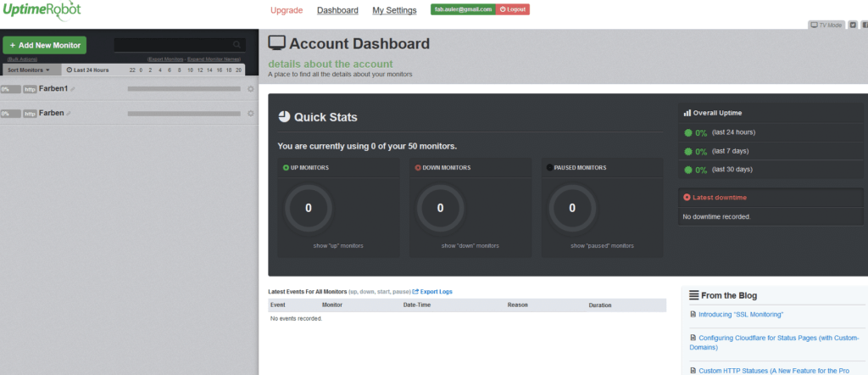Click the Up Monitors green indicator
Screen dimensions: 868x375
pyautogui.click(x=286, y=167)
